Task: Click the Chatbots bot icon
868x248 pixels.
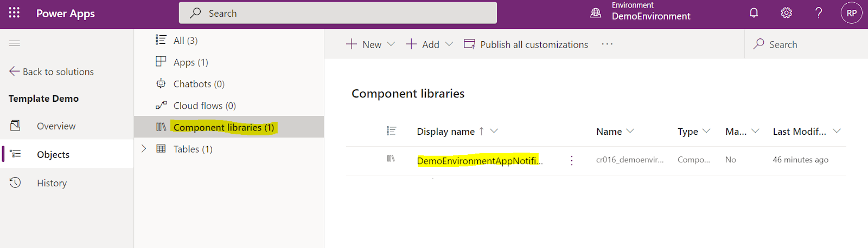Action: pyautogui.click(x=161, y=83)
